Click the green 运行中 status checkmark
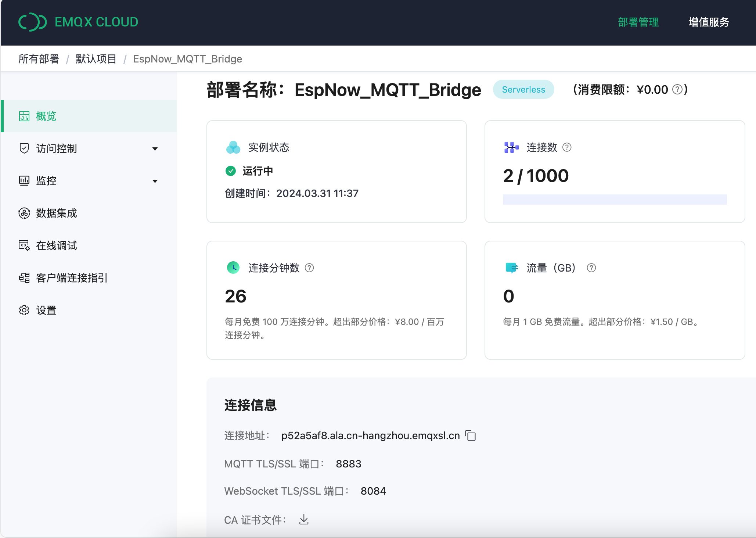The image size is (756, 538). click(231, 171)
